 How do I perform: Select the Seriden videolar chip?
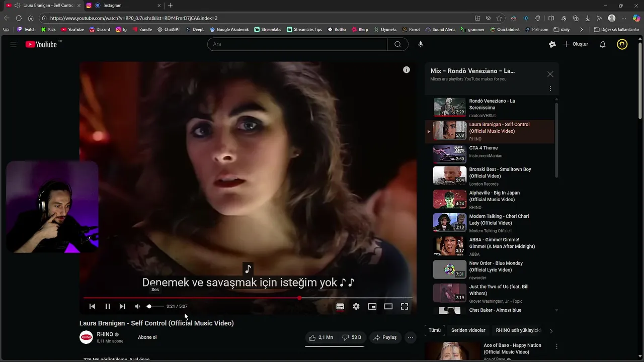(x=468, y=330)
